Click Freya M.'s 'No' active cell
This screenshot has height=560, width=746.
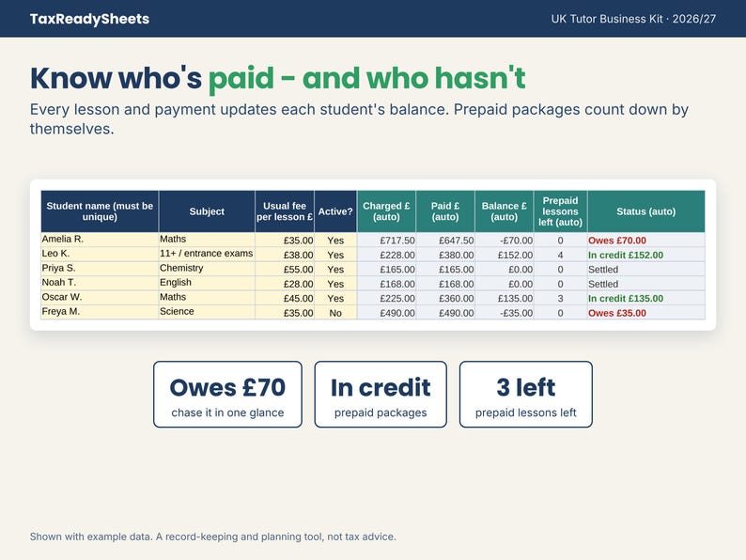335,313
